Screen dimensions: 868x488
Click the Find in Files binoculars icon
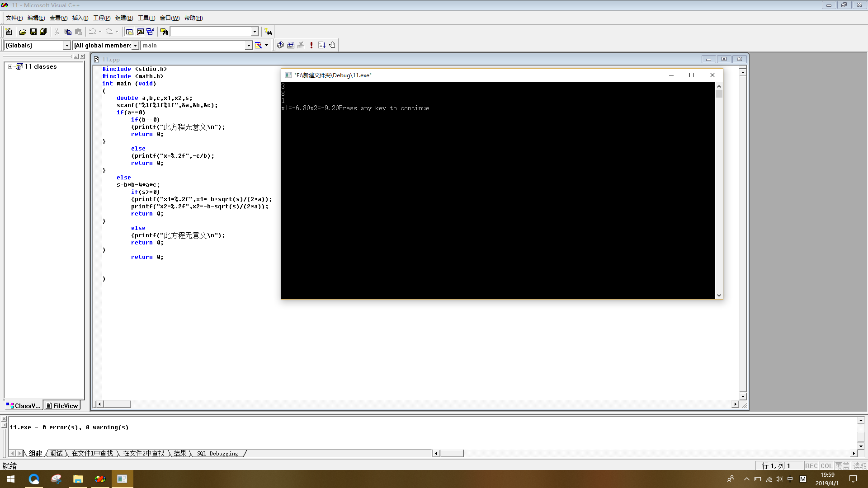coord(164,32)
